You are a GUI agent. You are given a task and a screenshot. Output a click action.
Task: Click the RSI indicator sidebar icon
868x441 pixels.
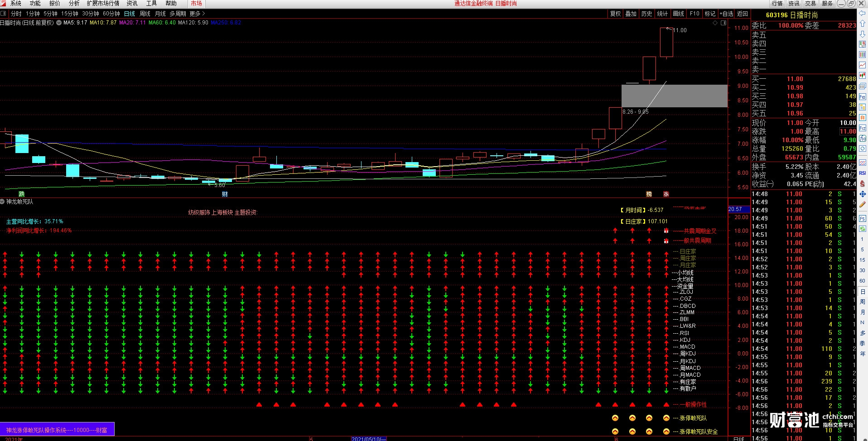(863, 173)
